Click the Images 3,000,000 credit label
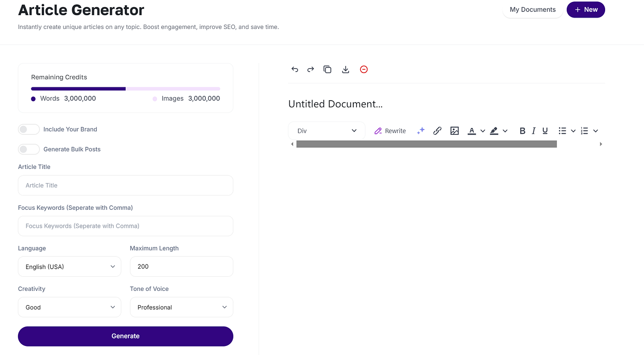Image resolution: width=644 pixels, height=355 pixels. (186, 98)
